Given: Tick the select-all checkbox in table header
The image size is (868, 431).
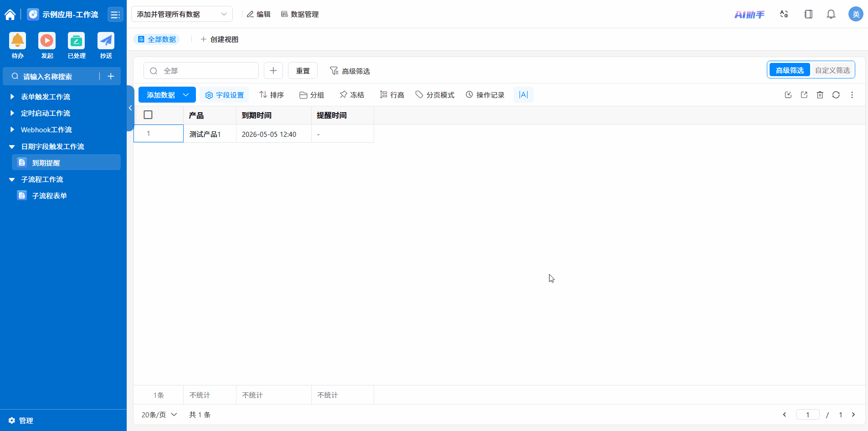Looking at the screenshot, I should [x=148, y=115].
